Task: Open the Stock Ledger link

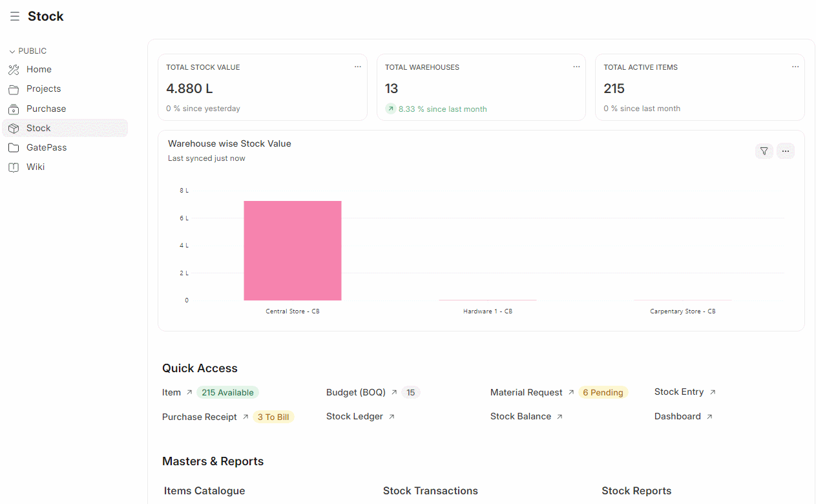Action: pyautogui.click(x=355, y=417)
